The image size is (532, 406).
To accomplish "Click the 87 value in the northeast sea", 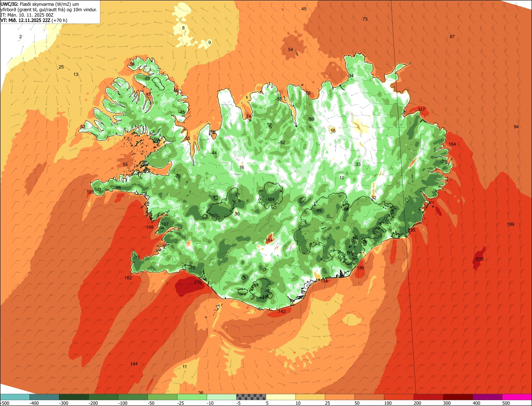I will 452,37.
